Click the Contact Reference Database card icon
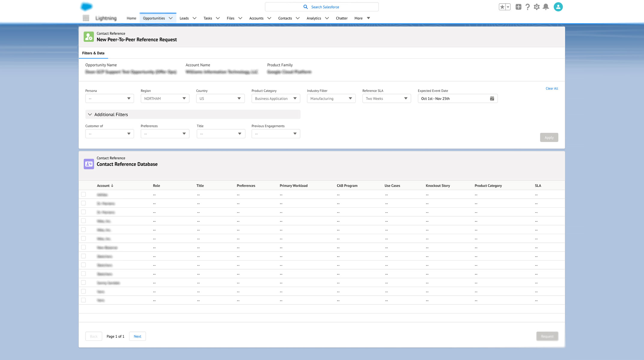The image size is (644, 360). point(89,164)
